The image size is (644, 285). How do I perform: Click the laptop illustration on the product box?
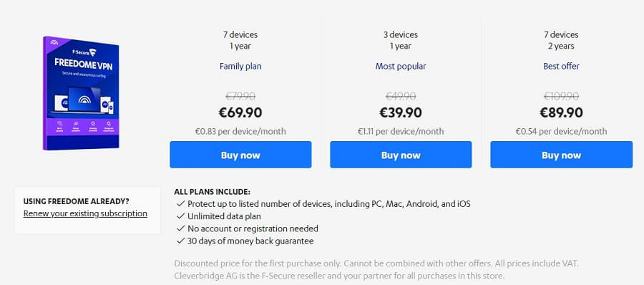(x=85, y=100)
